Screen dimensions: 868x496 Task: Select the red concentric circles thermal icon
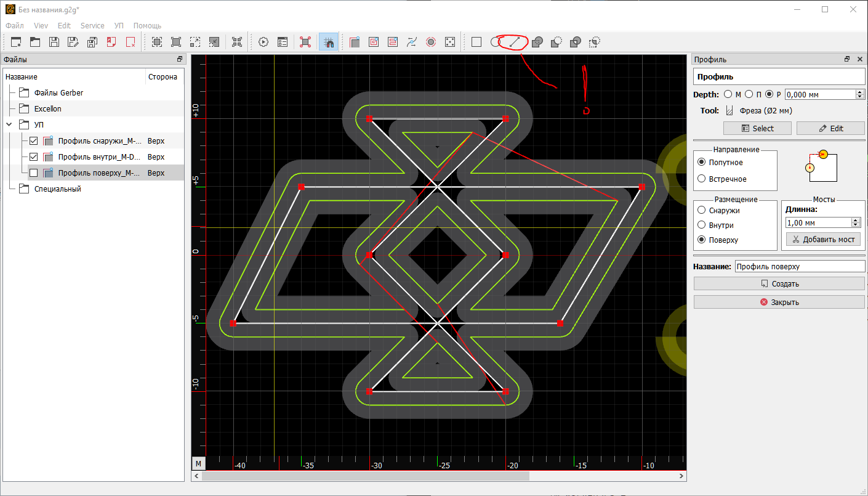click(431, 42)
